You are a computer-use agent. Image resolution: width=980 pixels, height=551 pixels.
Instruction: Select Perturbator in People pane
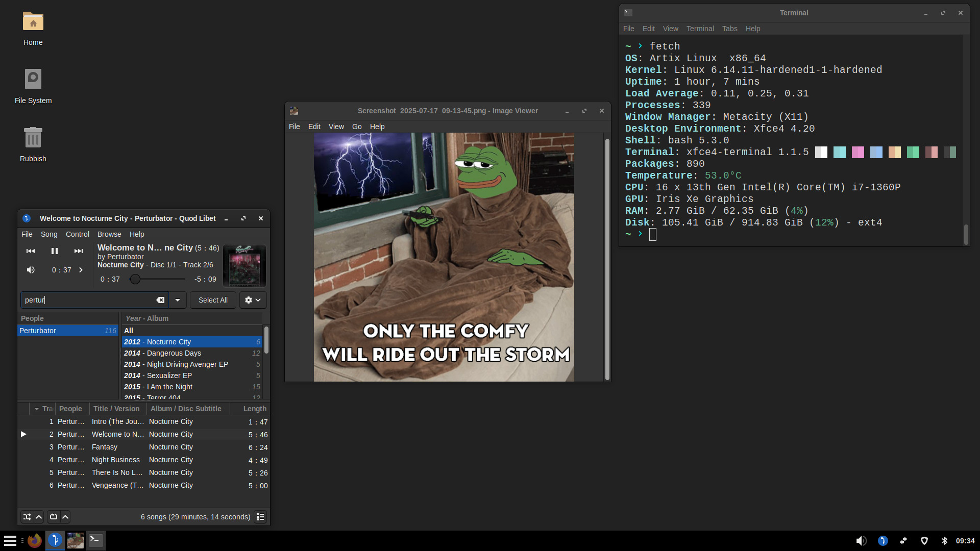click(x=68, y=331)
